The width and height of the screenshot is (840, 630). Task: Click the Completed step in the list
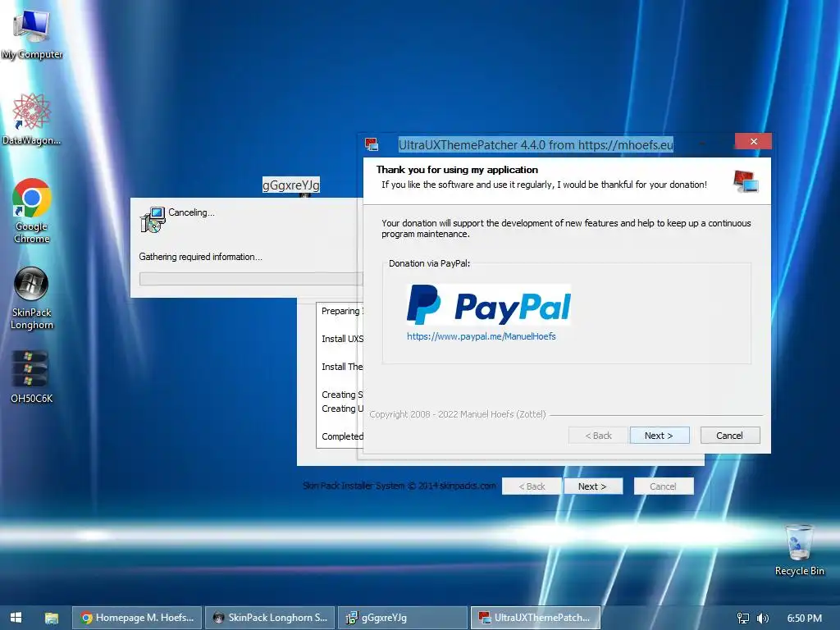coord(342,436)
